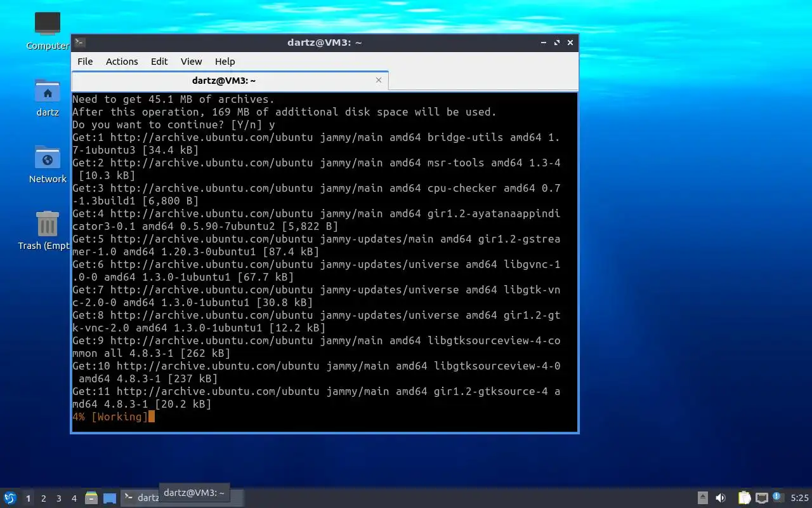Click the Get:1 bridge-utils download line
Viewport: 812px width, 508px height.
[x=316, y=144]
